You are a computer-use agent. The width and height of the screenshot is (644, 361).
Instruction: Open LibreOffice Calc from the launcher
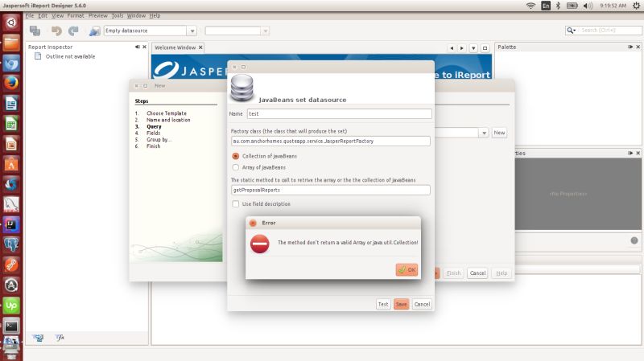pos(11,124)
